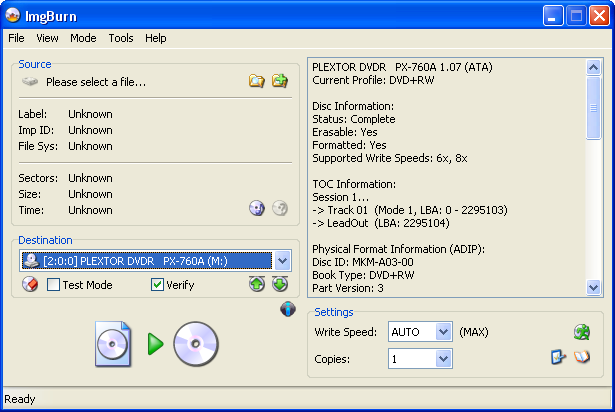Click the Track 01 LBA line

click(409, 210)
